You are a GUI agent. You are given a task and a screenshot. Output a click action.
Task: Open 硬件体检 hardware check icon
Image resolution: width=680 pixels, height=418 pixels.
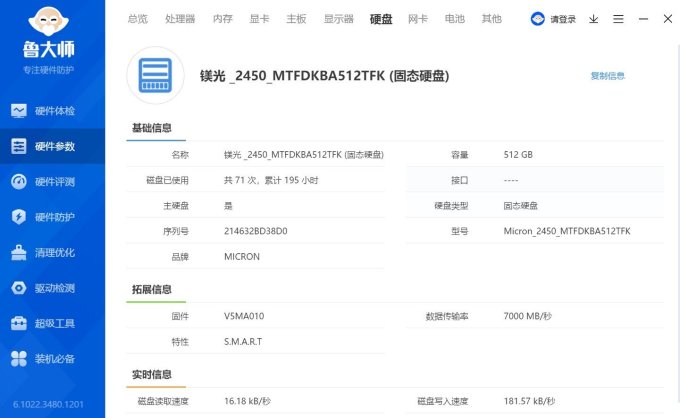[x=19, y=111]
